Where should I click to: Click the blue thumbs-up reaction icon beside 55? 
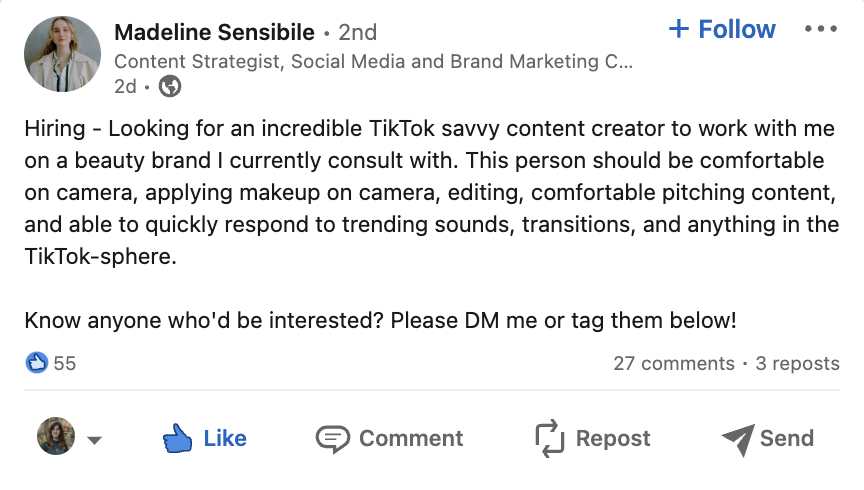tap(37, 363)
